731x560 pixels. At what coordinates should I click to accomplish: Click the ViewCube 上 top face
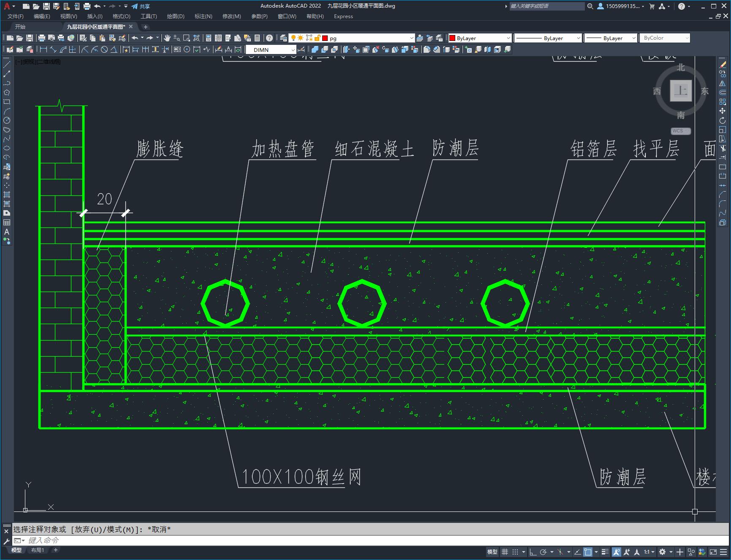point(681,91)
